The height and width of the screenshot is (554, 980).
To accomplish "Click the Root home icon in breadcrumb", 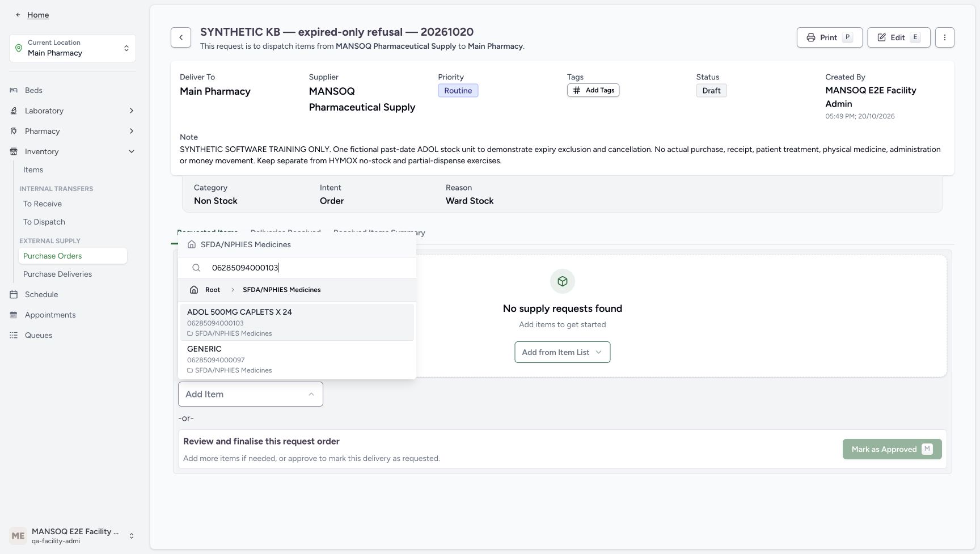I will click(x=194, y=290).
